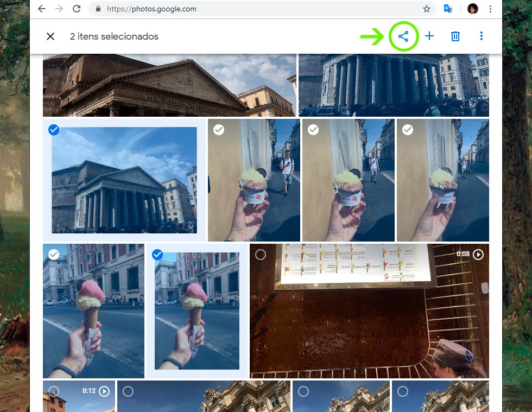Select the 0:08 gelato menu video

coord(261,255)
